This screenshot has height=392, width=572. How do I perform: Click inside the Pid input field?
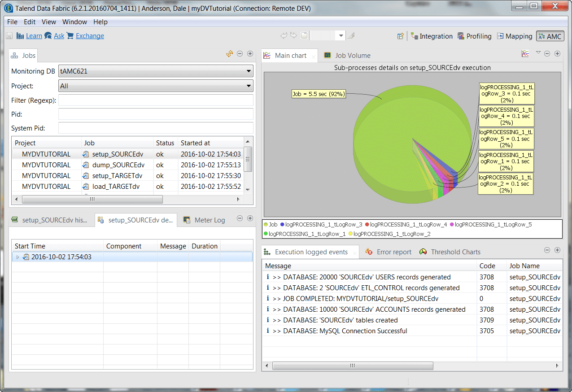point(155,114)
